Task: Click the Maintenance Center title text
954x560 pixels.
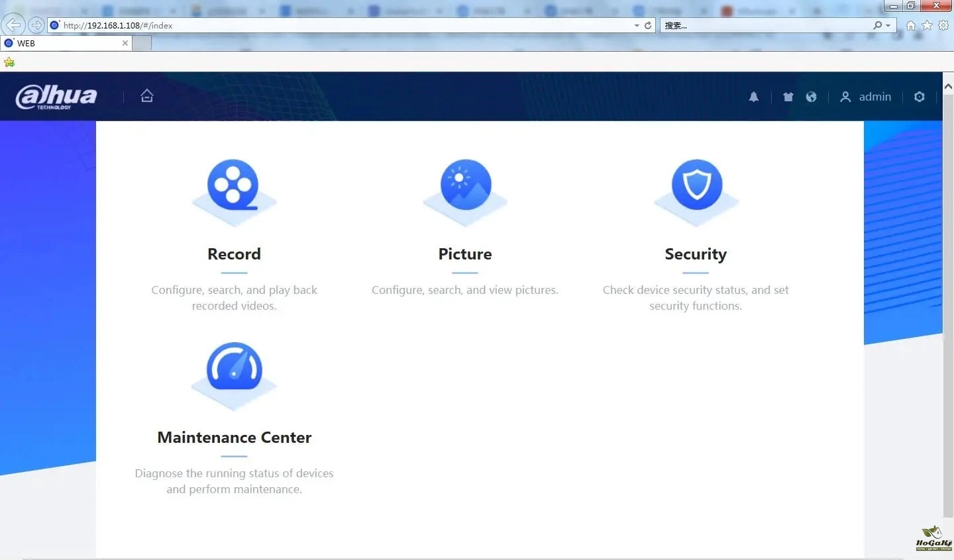Action: pyautogui.click(x=234, y=438)
